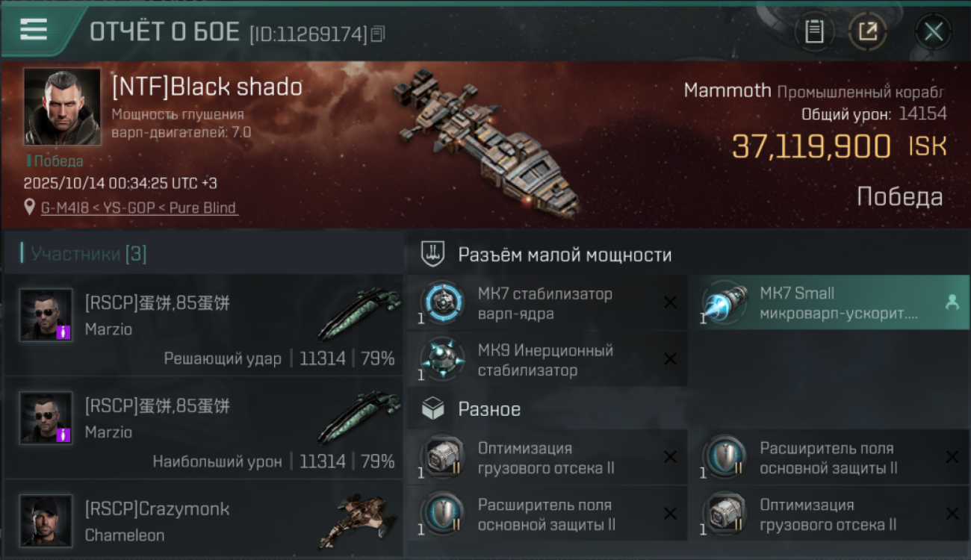Open the G-M4I8 < YS-GOP < Pure Blind location link
971x560 pixels.
(x=139, y=208)
